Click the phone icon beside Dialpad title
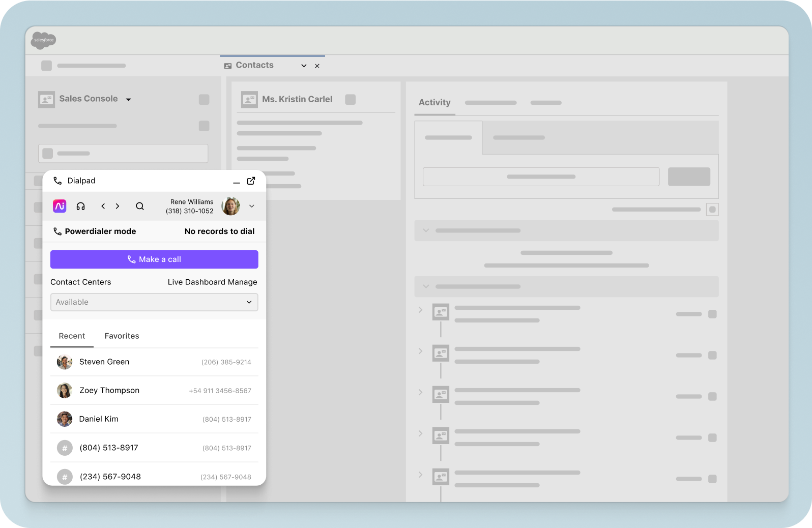The width and height of the screenshot is (812, 528). (57, 181)
